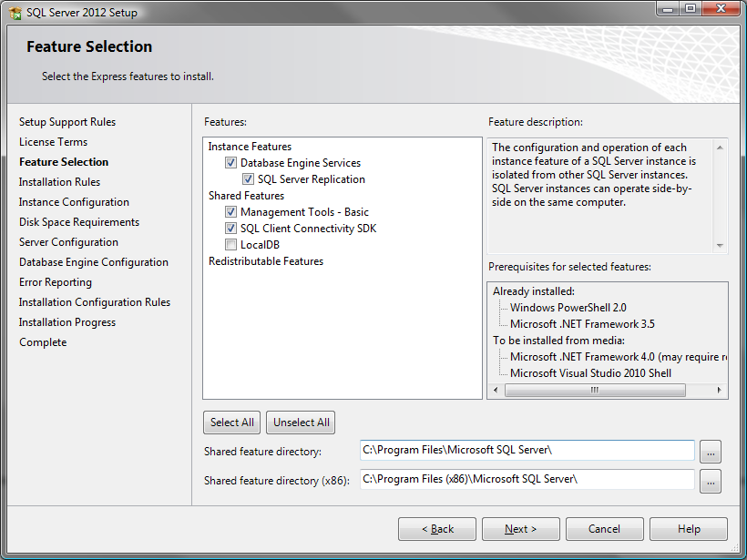Click prerequisites horizontal scrollbar left arrow

coord(496,391)
